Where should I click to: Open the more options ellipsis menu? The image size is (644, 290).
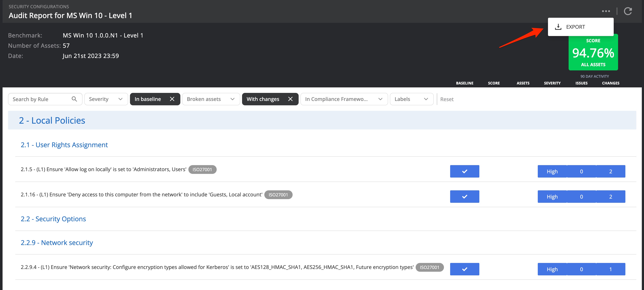click(606, 11)
